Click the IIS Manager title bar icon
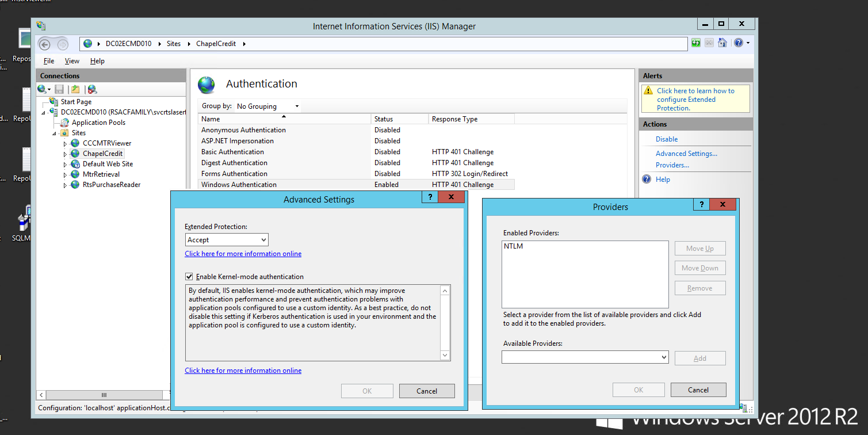868x435 pixels. point(41,26)
